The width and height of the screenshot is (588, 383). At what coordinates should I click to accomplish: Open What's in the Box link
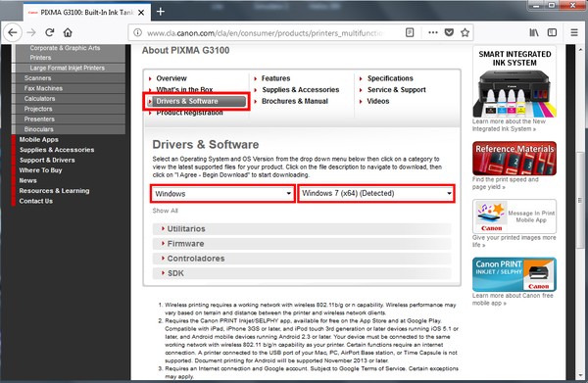point(184,90)
